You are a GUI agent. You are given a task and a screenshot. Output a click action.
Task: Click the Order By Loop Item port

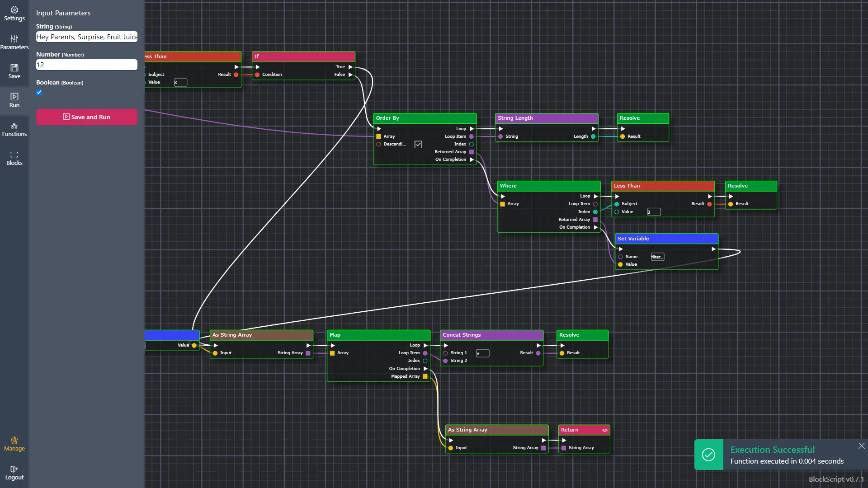point(472,136)
